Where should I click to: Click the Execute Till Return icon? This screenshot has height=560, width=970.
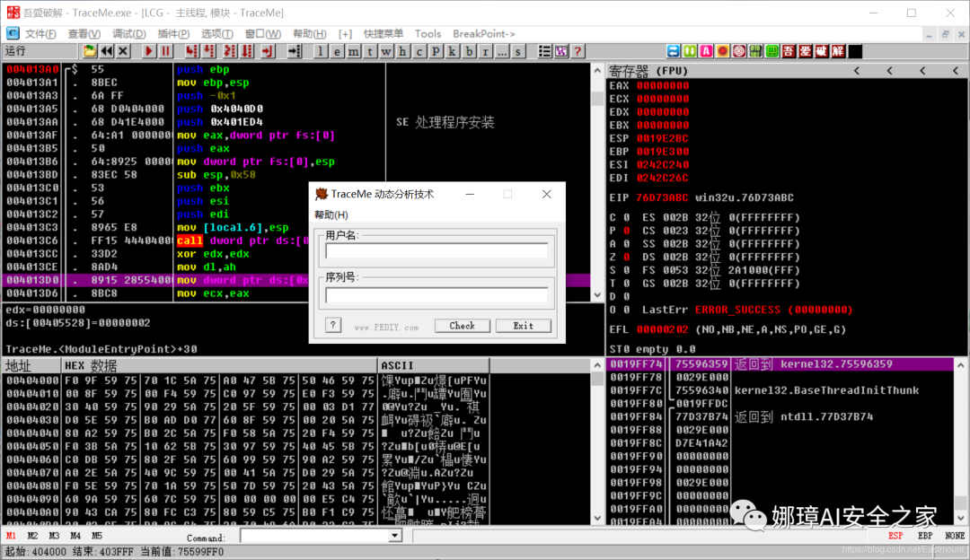(x=267, y=51)
